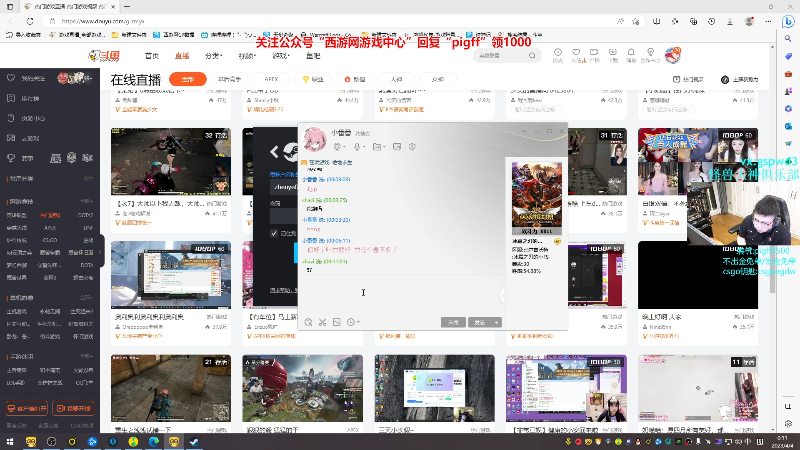
Task: Open the send button dropdown arrow in chat
Action: pos(496,322)
